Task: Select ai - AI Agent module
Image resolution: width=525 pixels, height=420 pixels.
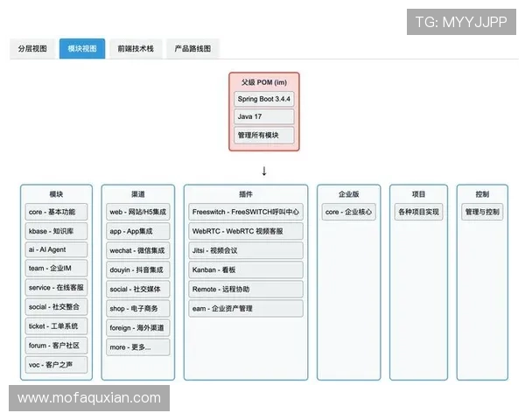Action: point(56,249)
